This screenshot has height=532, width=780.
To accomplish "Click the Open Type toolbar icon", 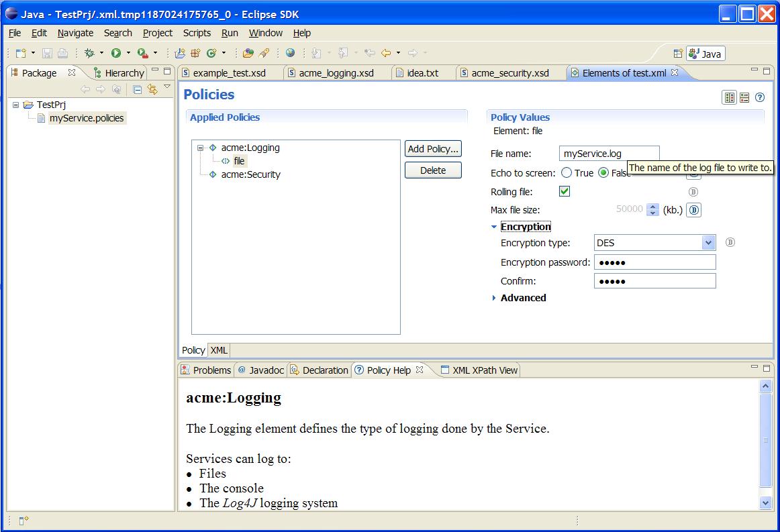I will pos(248,53).
